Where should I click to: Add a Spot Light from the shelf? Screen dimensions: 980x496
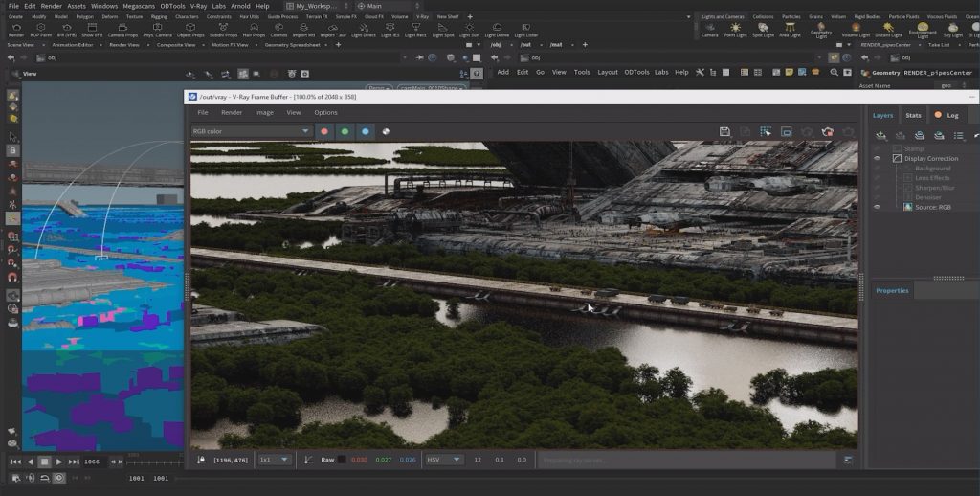763,29
